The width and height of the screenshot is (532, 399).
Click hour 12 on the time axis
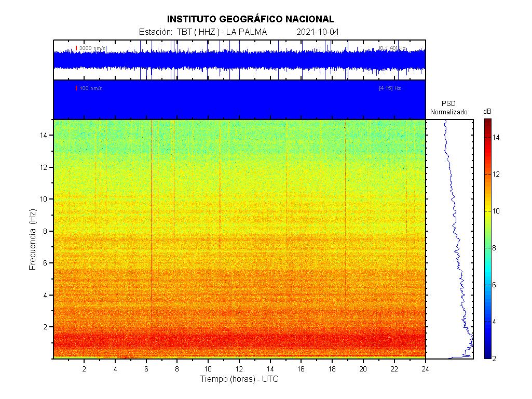239,369
